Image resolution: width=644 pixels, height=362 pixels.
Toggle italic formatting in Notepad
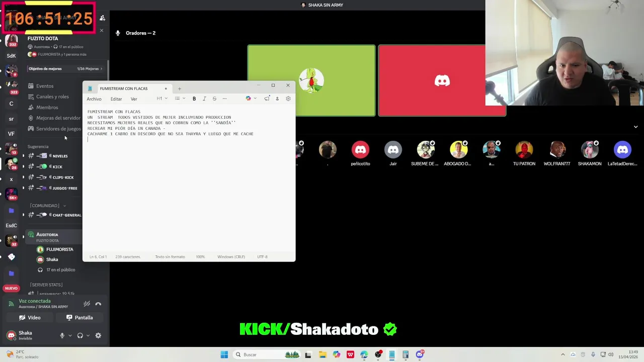pyautogui.click(x=204, y=99)
